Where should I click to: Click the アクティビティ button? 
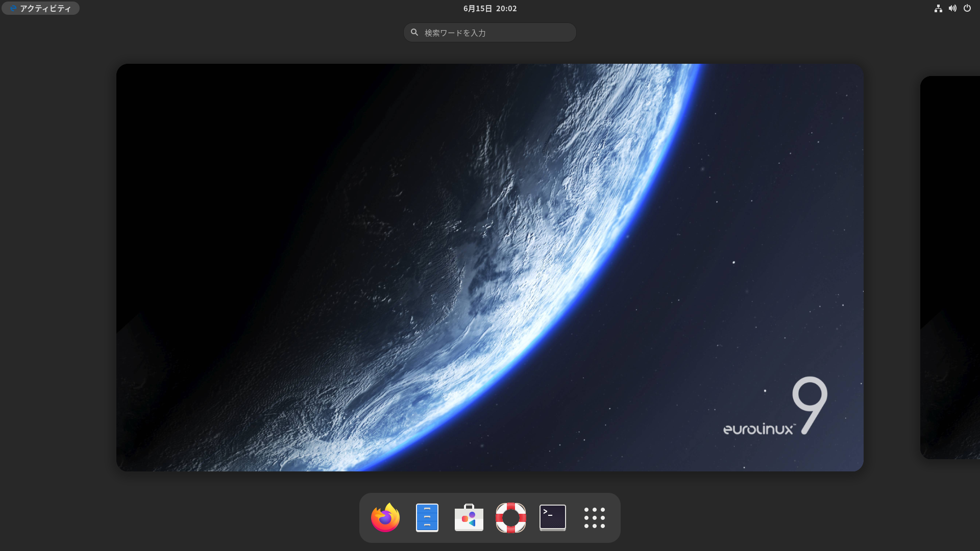[x=45, y=8]
